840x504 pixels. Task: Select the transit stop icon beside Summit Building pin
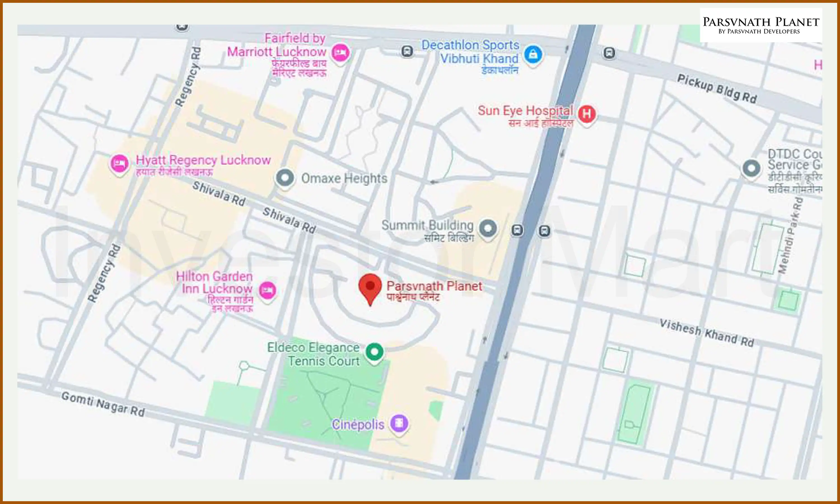coord(517,231)
